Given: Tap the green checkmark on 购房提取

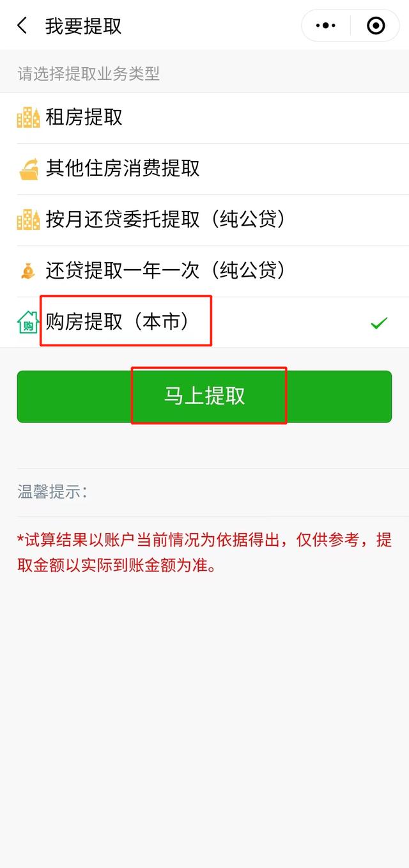Looking at the screenshot, I should [x=379, y=323].
